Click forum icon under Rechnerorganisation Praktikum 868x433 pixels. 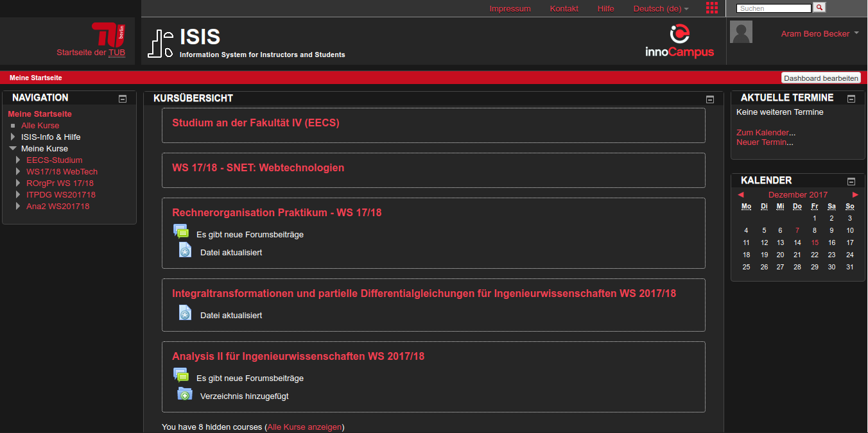click(x=181, y=232)
